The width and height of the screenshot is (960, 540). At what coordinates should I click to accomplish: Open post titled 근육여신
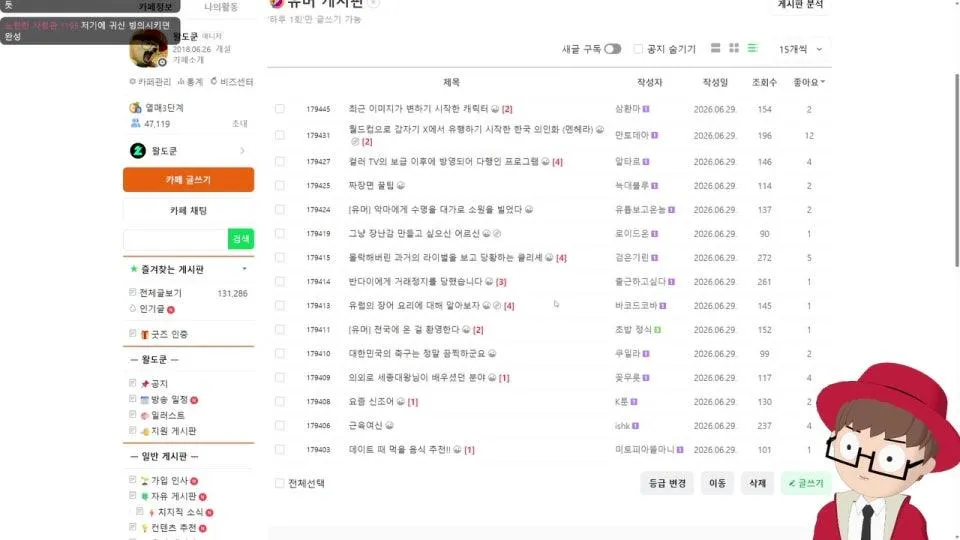(x=366, y=426)
